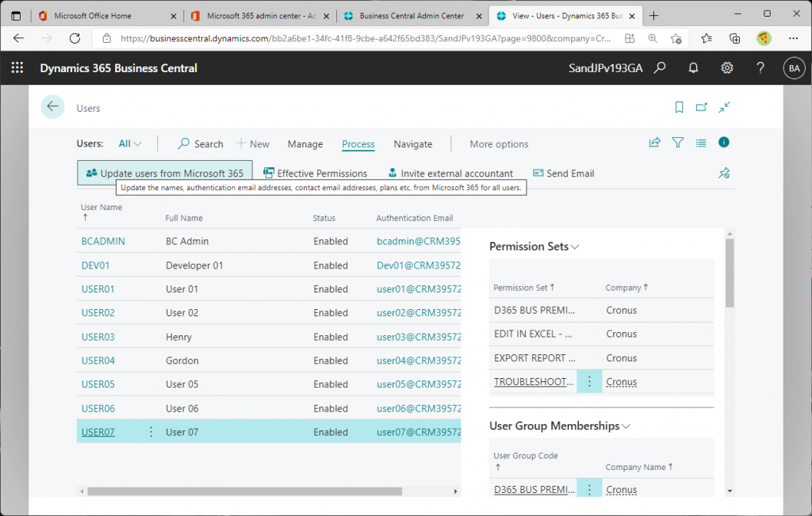Pin the action bar
Image resolution: width=812 pixels, height=516 pixels.
(724, 174)
